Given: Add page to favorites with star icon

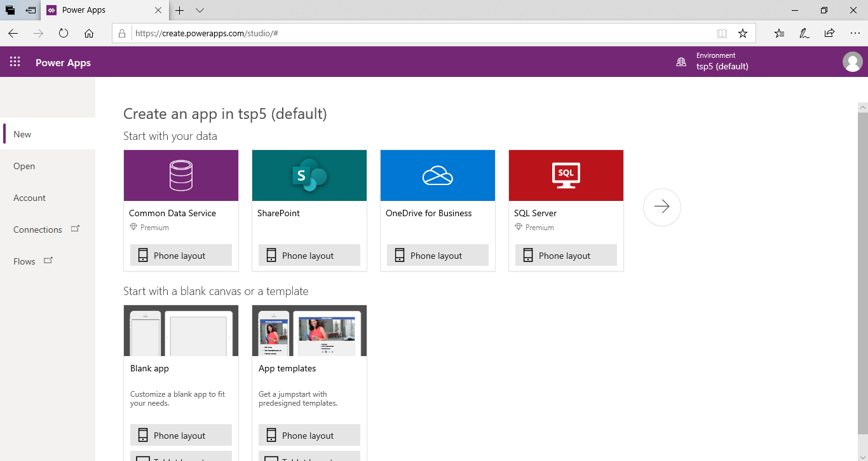Looking at the screenshot, I should (742, 33).
